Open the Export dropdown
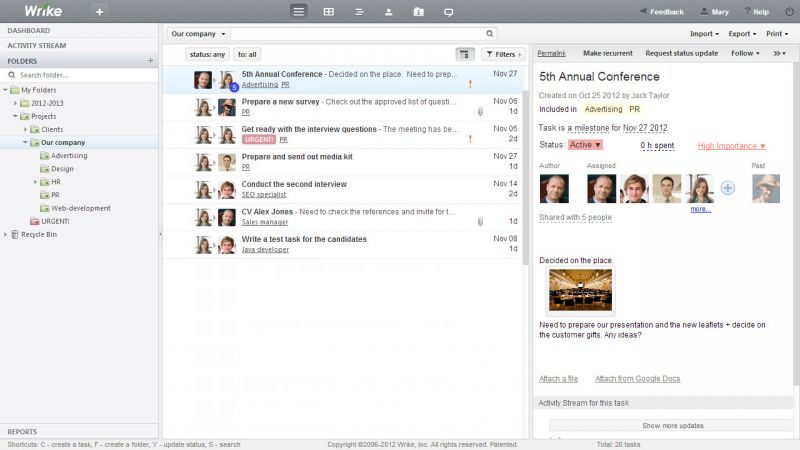Image resolution: width=800 pixels, height=450 pixels. [742, 34]
